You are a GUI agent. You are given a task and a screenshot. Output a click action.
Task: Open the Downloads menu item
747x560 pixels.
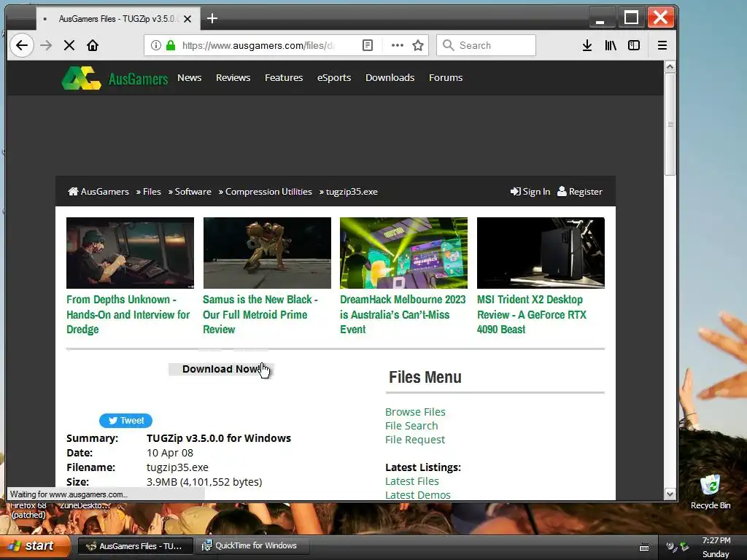(390, 77)
